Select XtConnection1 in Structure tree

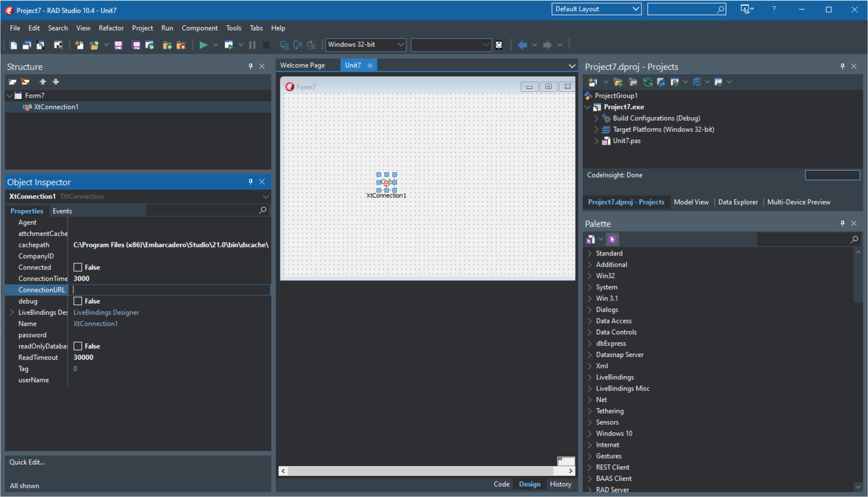[56, 107]
